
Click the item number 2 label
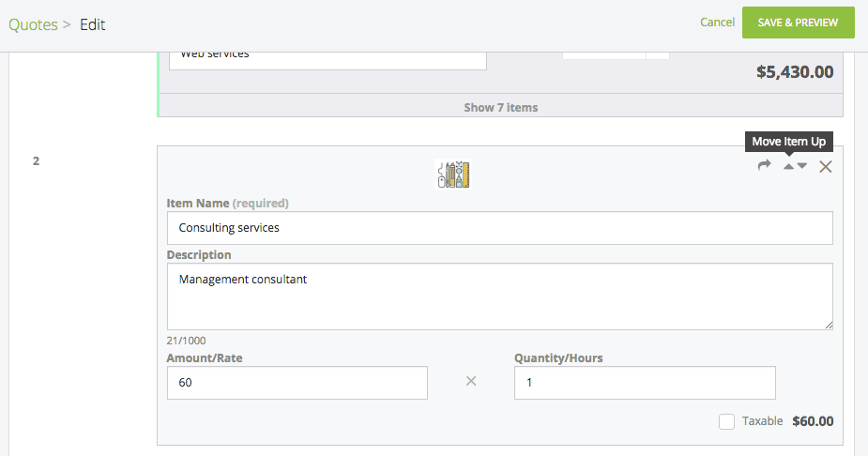pyautogui.click(x=36, y=160)
